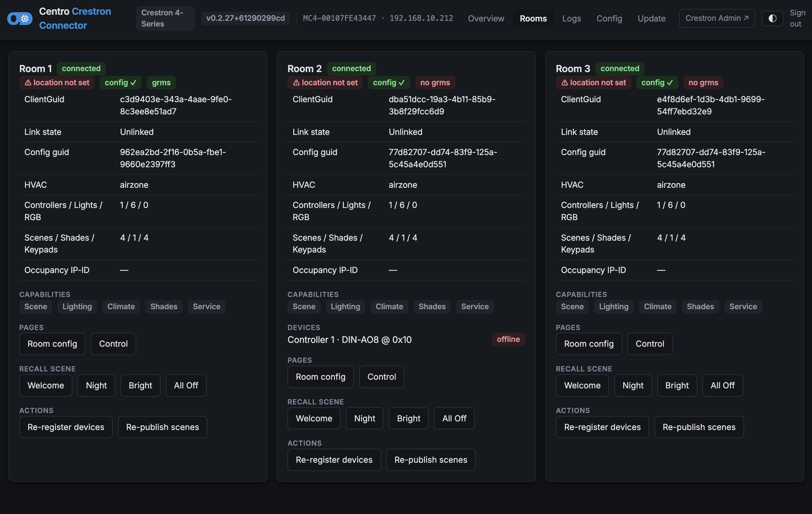Open Crestron Admin external link
Screen dimensions: 812x514
click(x=717, y=18)
